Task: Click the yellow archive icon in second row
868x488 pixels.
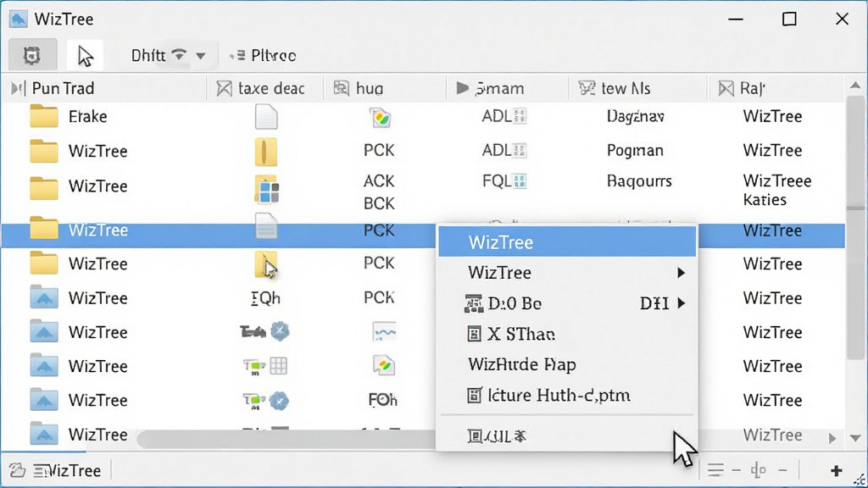Action: (265, 152)
